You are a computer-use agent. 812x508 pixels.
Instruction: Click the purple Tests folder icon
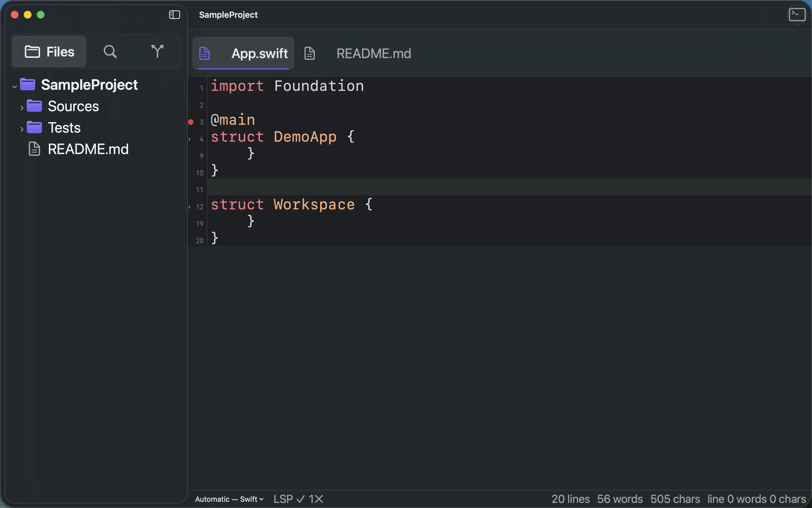pos(34,127)
